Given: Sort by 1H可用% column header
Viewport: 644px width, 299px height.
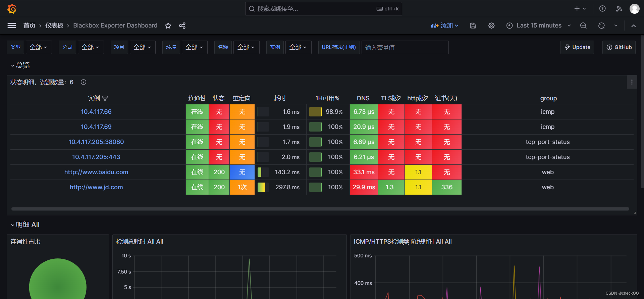Looking at the screenshot, I should pyautogui.click(x=327, y=98).
